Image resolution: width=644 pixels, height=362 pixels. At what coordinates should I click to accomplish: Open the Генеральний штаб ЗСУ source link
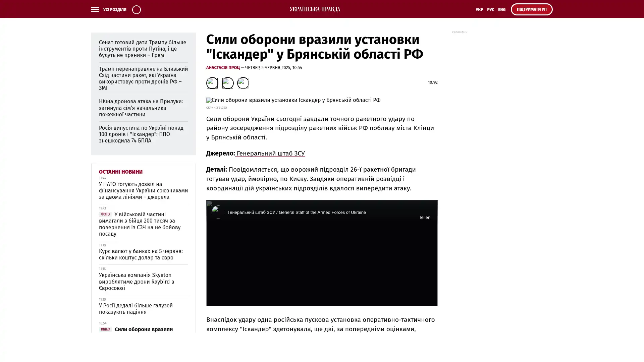pyautogui.click(x=270, y=154)
